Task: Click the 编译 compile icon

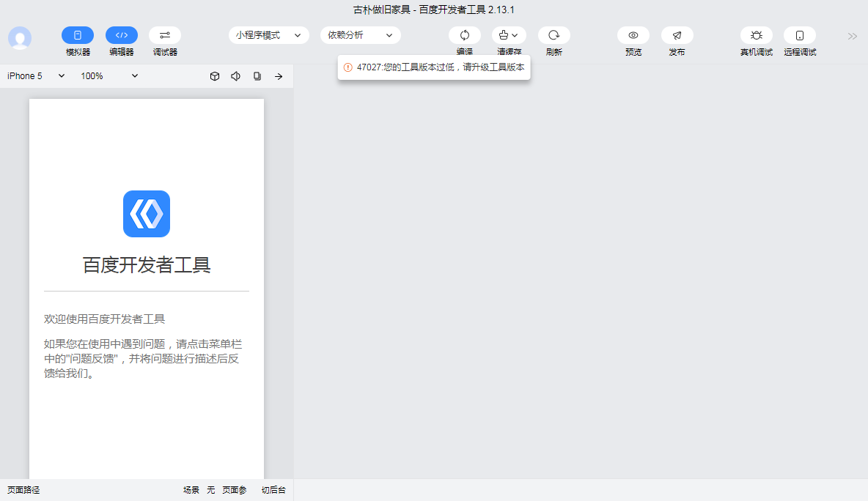Action: [x=465, y=35]
